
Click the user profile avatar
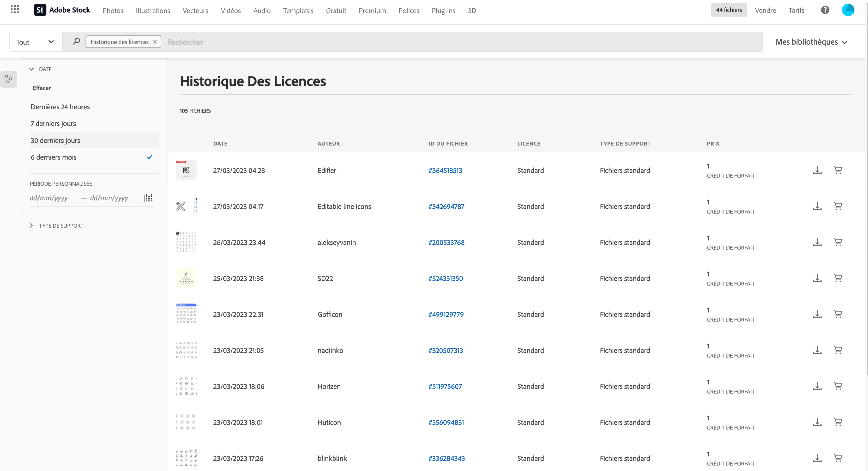(848, 10)
